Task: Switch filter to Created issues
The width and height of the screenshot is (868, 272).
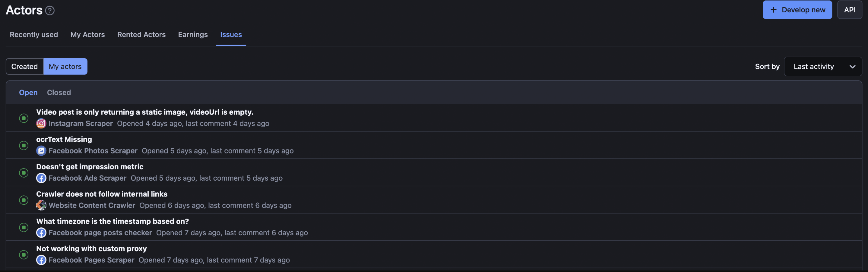Action: point(25,66)
